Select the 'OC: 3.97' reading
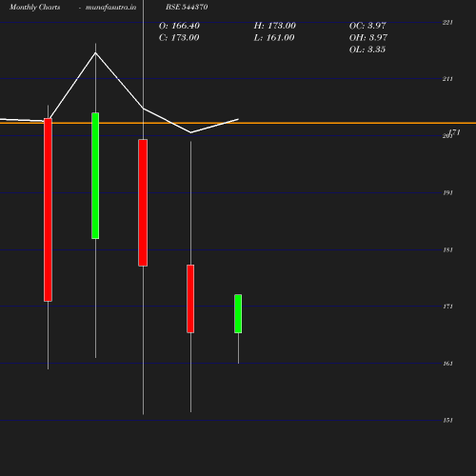The image size is (476, 476). click(x=367, y=26)
